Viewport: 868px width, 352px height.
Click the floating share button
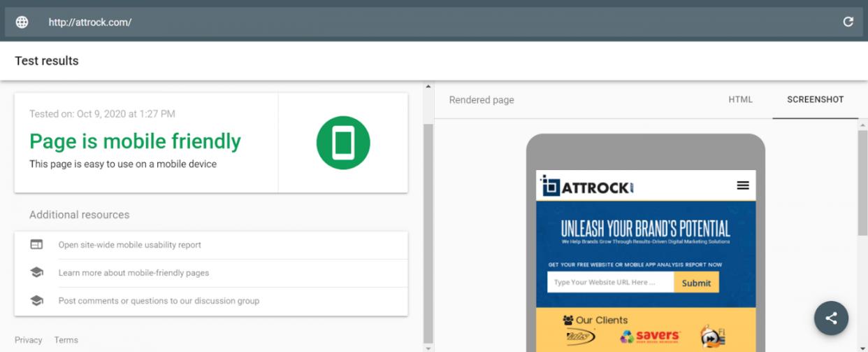(831, 318)
